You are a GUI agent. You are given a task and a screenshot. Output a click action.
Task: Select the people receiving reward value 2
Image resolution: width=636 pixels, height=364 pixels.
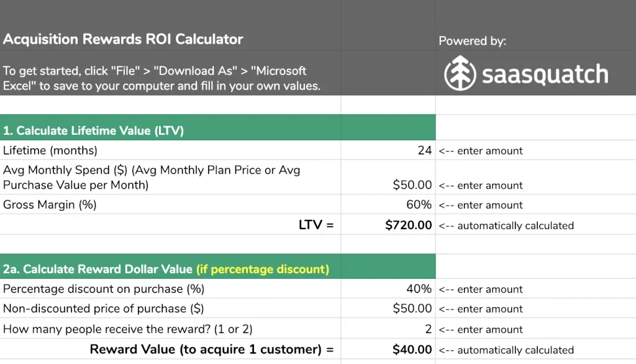(x=388, y=329)
